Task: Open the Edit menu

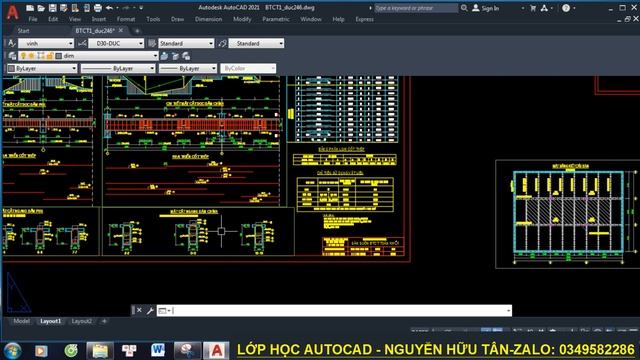Action: [53, 19]
